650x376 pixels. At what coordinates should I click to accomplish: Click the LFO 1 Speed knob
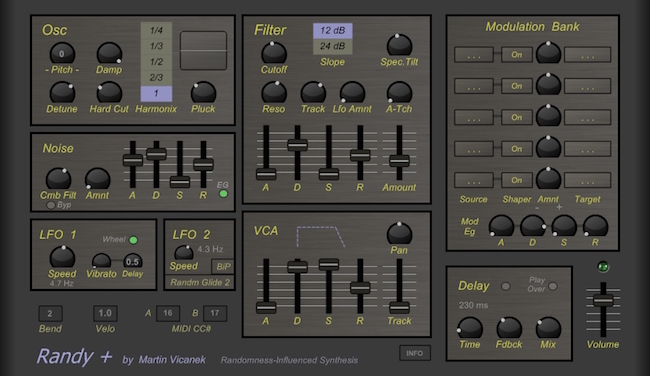point(62,257)
